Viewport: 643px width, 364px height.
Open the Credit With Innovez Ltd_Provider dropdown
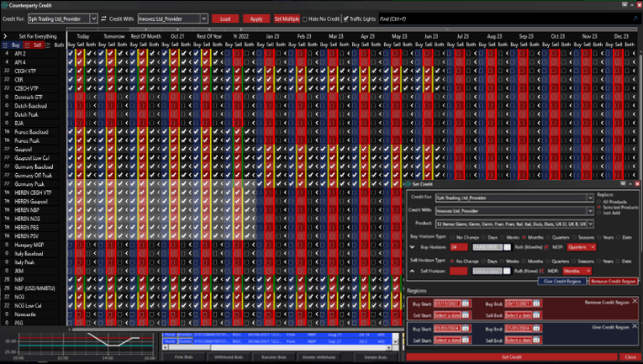coord(203,18)
